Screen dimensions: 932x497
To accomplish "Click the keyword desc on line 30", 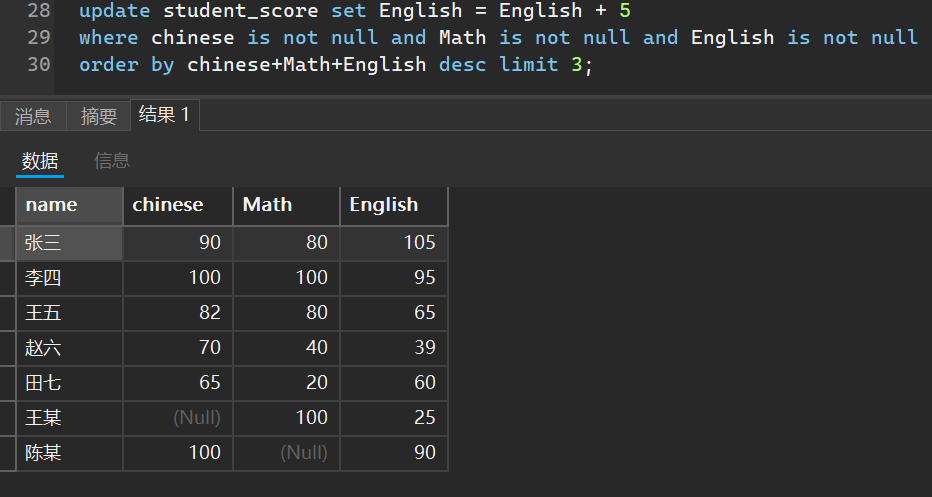I will coord(462,64).
